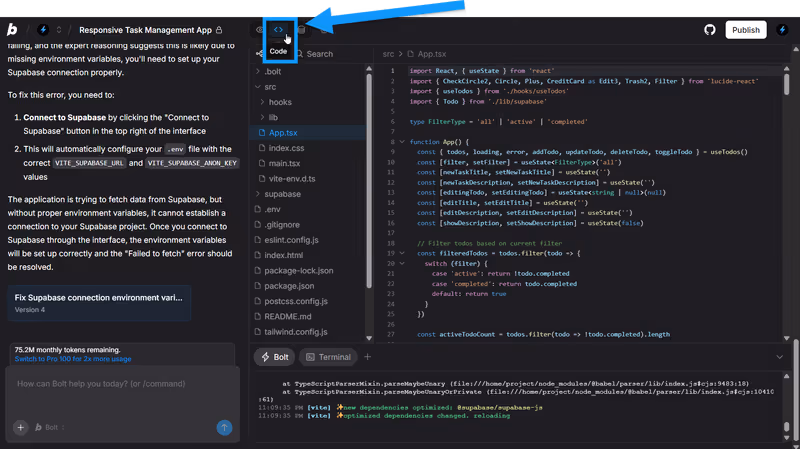Fold the switch block at line 20
The height and width of the screenshot is (449, 800).
click(x=402, y=263)
